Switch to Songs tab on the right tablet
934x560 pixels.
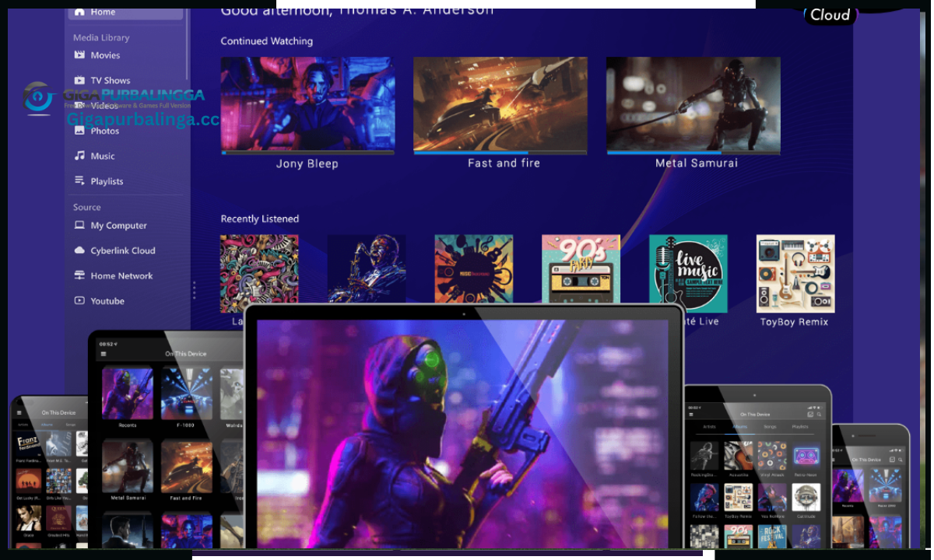click(770, 426)
